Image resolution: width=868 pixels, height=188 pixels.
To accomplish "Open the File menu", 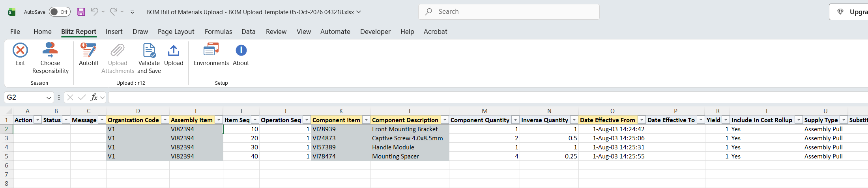I will (15, 32).
